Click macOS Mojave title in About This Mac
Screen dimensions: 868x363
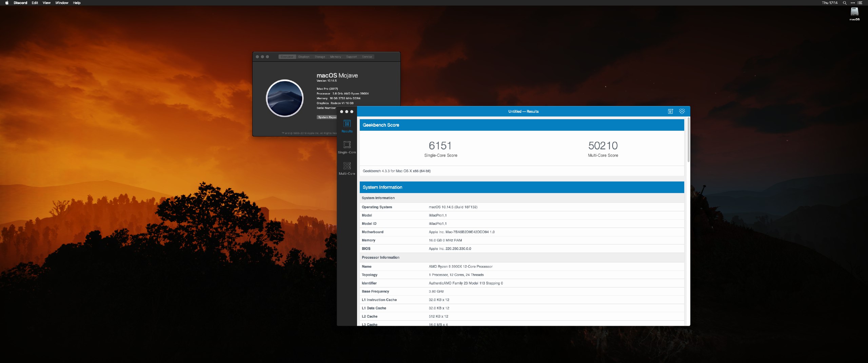(x=337, y=75)
